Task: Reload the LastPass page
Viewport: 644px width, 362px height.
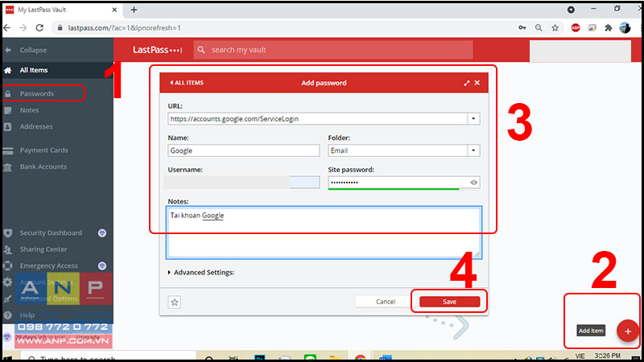Action: (39, 28)
